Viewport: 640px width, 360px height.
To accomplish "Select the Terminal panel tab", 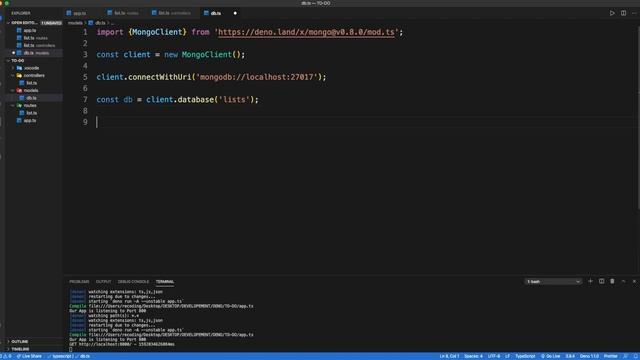I will coord(165,282).
